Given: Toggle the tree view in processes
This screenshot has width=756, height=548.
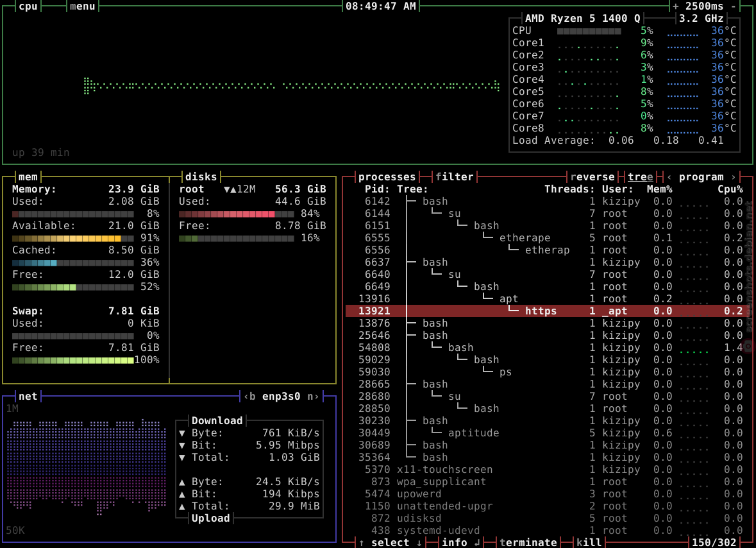Looking at the screenshot, I should pos(641,177).
